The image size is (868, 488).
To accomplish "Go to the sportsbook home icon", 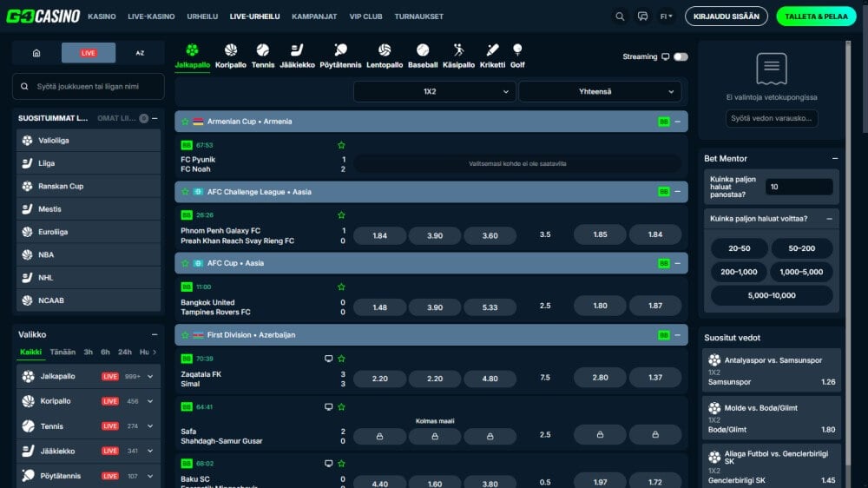I will pos(36,53).
